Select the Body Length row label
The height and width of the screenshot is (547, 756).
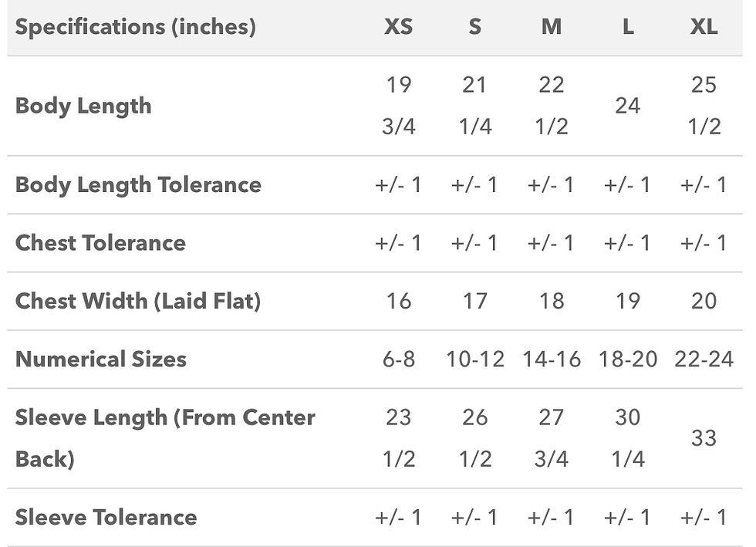coord(83,106)
